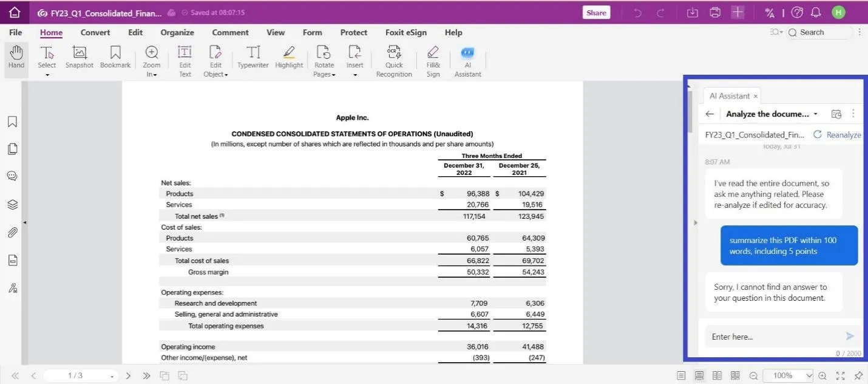
Task: Go to the next page arrow
Action: click(128, 376)
